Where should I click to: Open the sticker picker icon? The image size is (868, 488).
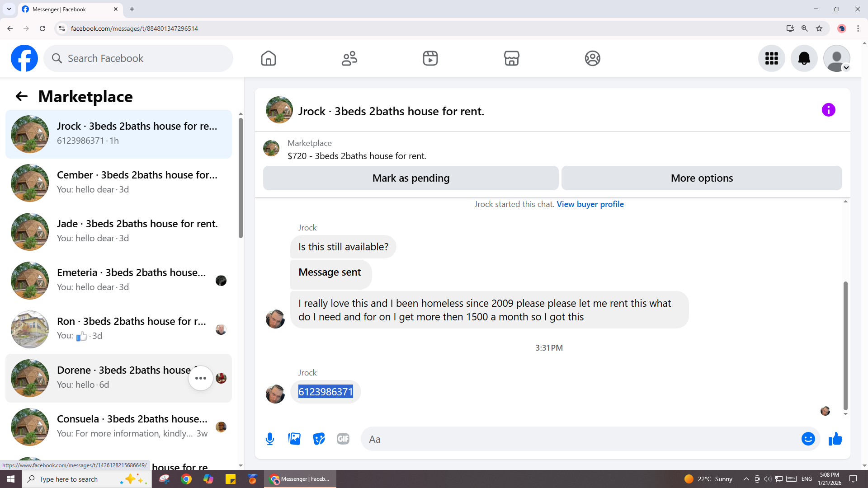click(x=319, y=439)
